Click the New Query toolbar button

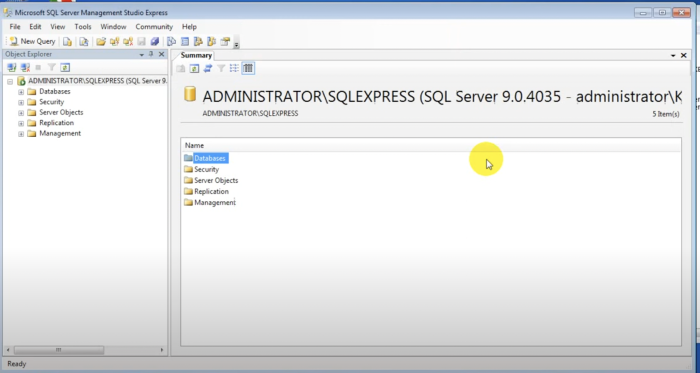32,41
